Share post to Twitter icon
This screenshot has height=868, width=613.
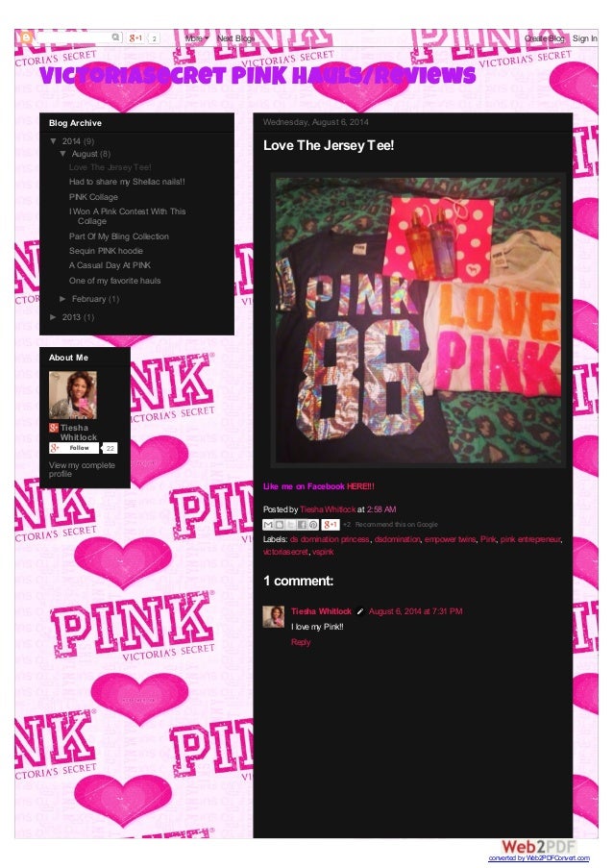tap(290, 524)
